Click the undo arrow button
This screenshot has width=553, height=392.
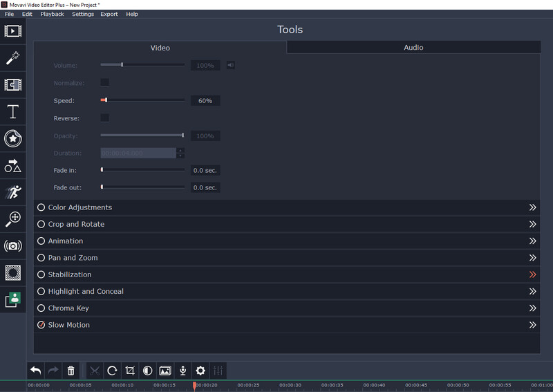pyautogui.click(x=36, y=371)
